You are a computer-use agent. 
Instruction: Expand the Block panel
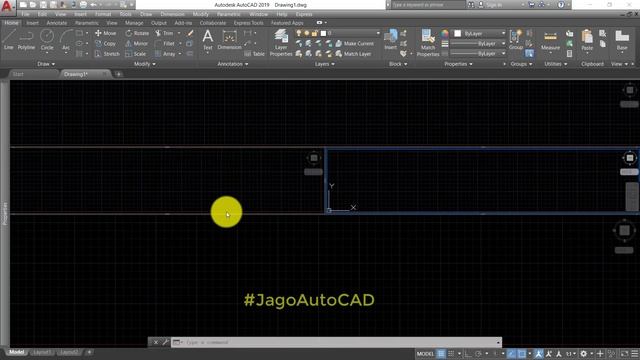click(x=398, y=64)
